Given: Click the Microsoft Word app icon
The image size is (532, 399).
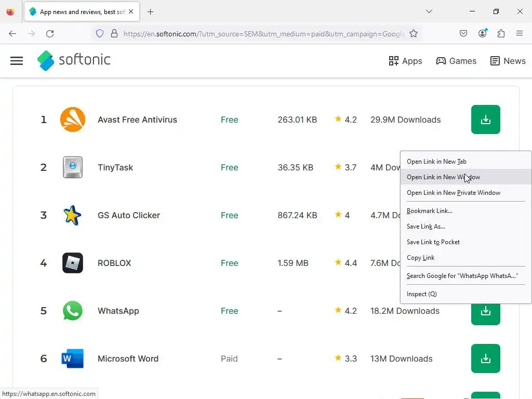Looking at the screenshot, I should 73,358.
